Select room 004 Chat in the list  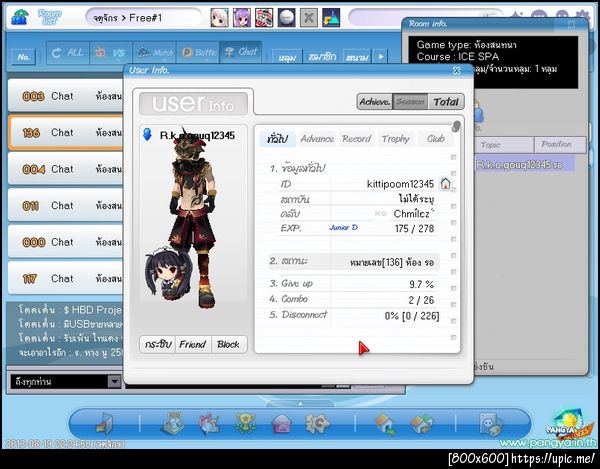pyautogui.click(x=66, y=169)
